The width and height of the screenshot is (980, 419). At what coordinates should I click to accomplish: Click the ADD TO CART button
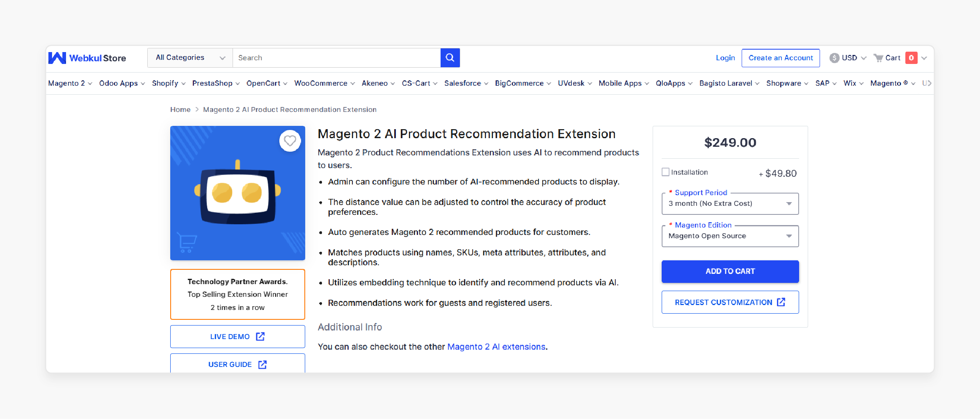coord(730,271)
